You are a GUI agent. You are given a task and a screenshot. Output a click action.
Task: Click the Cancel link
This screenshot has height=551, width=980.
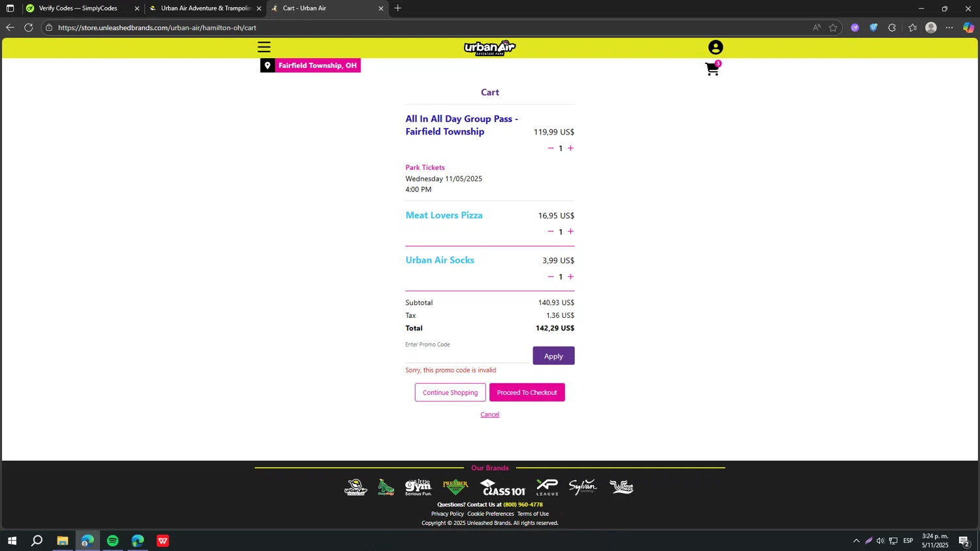[490, 415]
